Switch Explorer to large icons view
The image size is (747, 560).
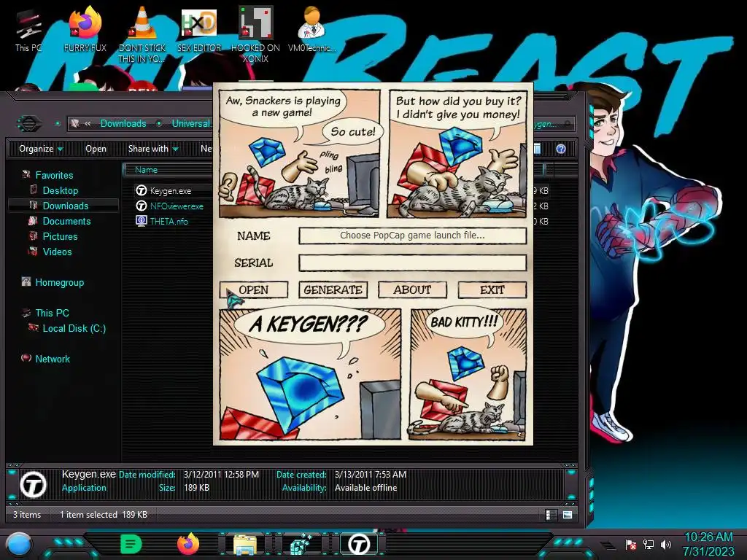(x=568, y=515)
